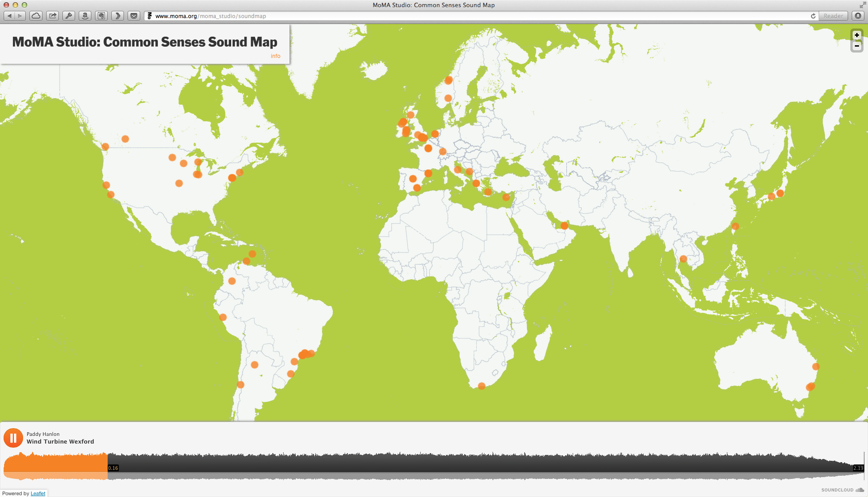868x497 pixels.
Task: Go back using the browser back arrow
Action: point(9,15)
